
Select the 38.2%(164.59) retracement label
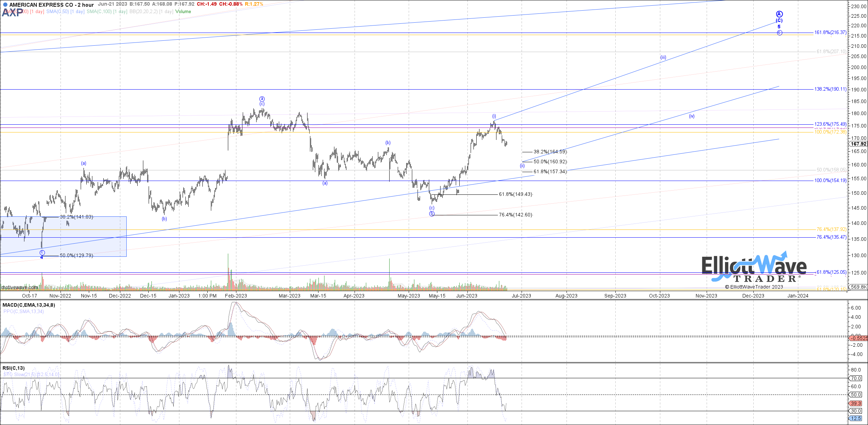point(550,152)
